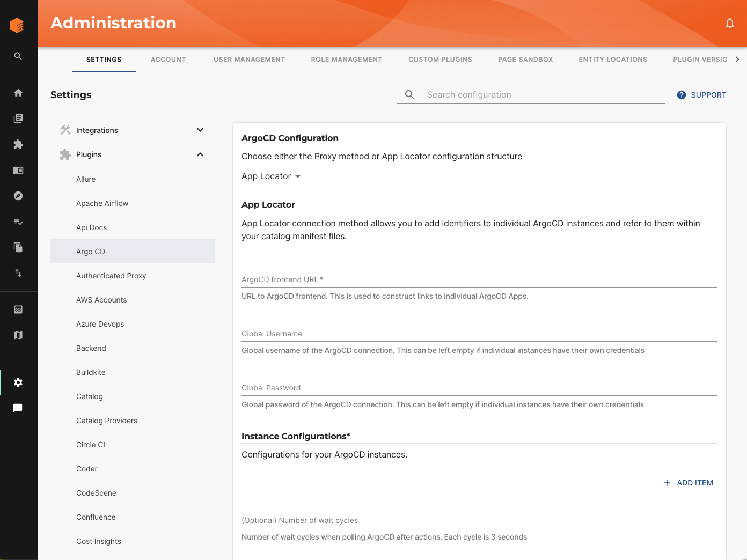
Task: Click the orange Roadie logo icon
Action: (17, 25)
